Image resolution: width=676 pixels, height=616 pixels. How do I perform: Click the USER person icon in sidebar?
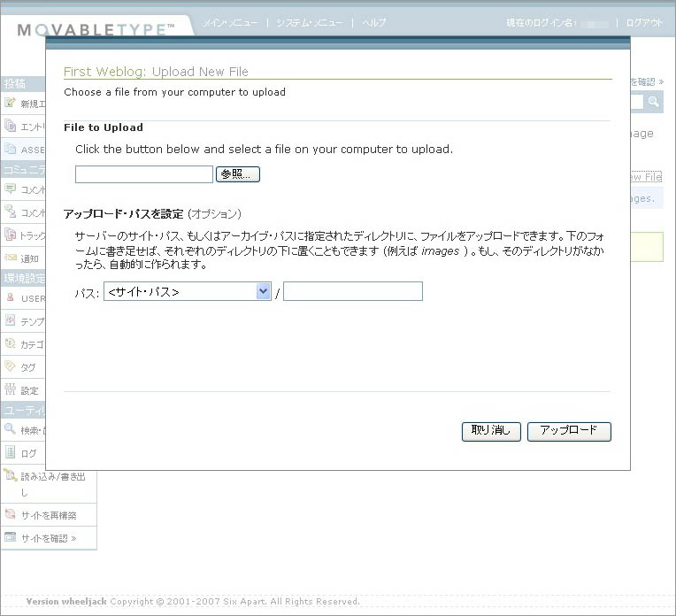coord(11,297)
